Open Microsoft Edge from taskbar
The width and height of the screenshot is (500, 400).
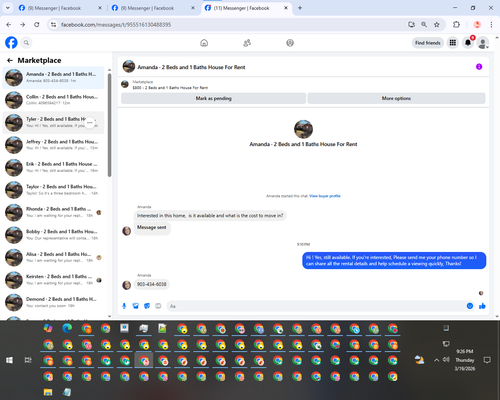[67, 328]
